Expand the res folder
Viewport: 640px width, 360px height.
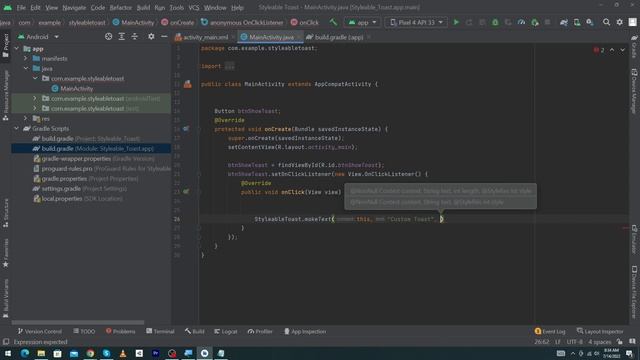point(26,118)
